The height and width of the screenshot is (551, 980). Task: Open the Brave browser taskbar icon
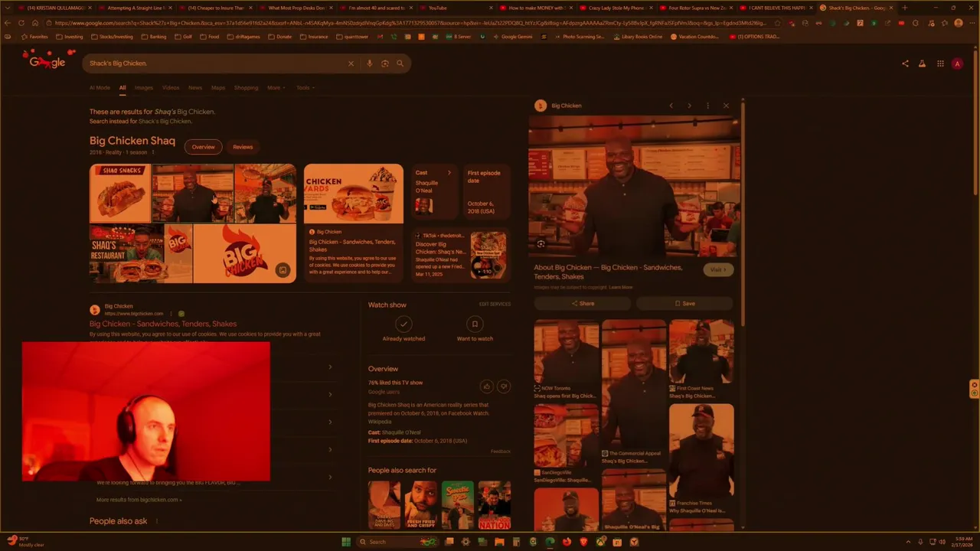click(583, 542)
